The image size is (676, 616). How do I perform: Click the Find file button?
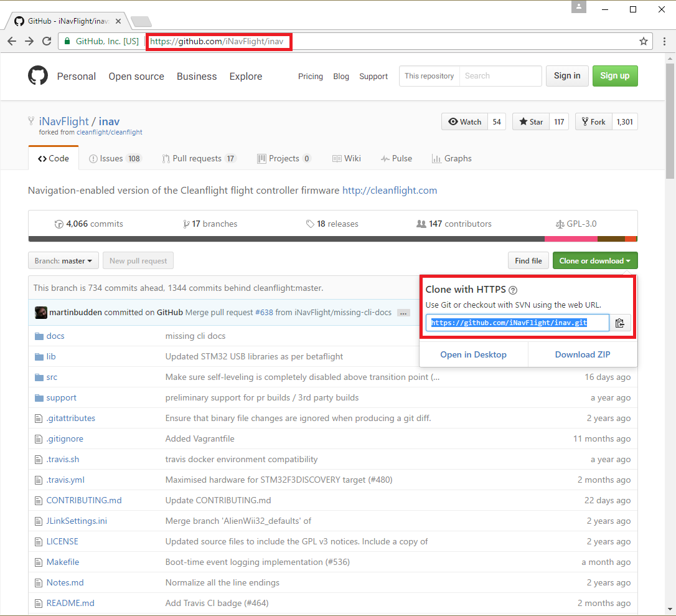click(528, 260)
